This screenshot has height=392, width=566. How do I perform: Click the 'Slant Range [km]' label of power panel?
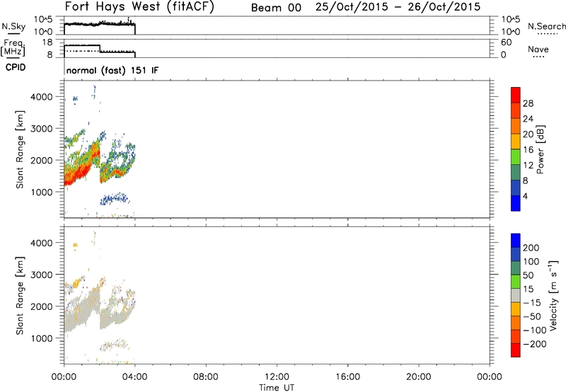click(20, 149)
